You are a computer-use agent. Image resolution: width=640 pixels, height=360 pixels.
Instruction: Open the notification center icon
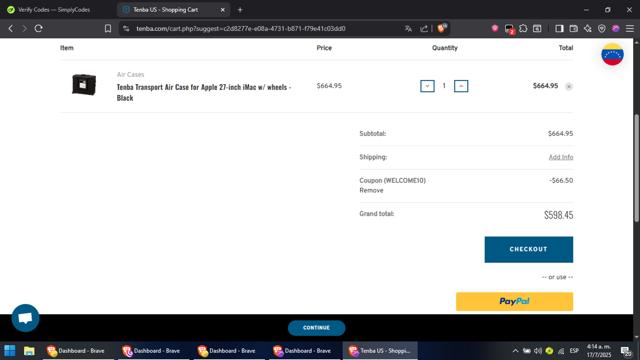(626, 351)
